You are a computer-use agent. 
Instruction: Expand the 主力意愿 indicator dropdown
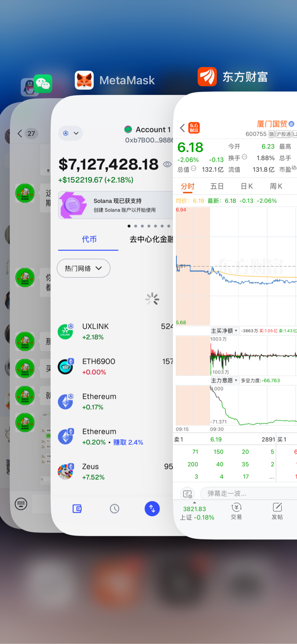224,381
